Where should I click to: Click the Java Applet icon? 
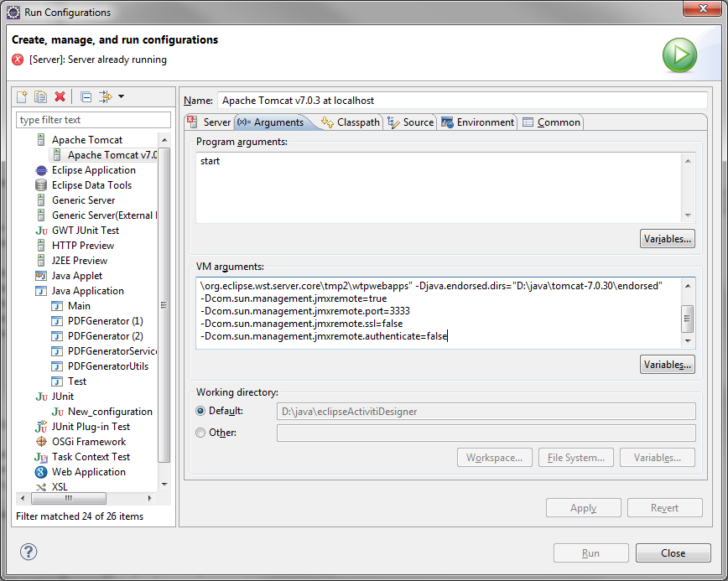click(x=41, y=276)
